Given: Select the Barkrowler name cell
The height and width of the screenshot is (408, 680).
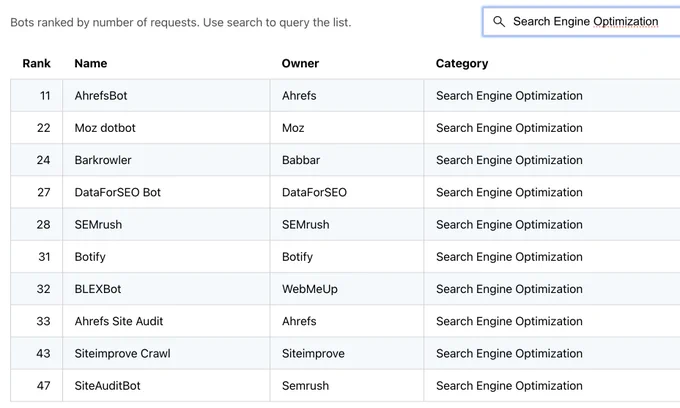Looking at the screenshot, I should pos(166,160).
